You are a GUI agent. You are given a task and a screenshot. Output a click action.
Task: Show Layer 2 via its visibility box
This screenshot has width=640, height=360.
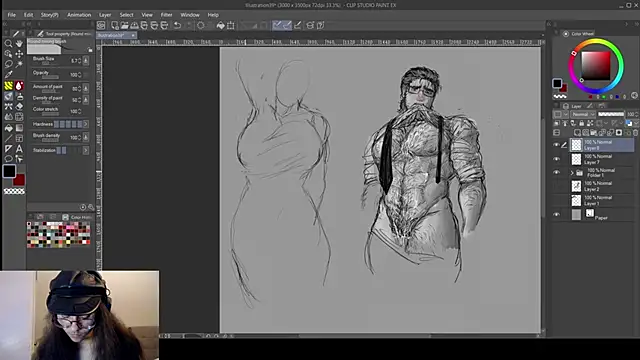pyautogui.click(x=556, y=187)
